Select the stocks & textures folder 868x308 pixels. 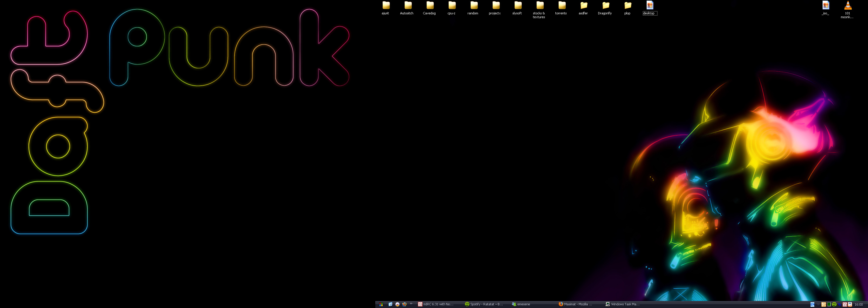pyautogui.click(x=540, y=6)
